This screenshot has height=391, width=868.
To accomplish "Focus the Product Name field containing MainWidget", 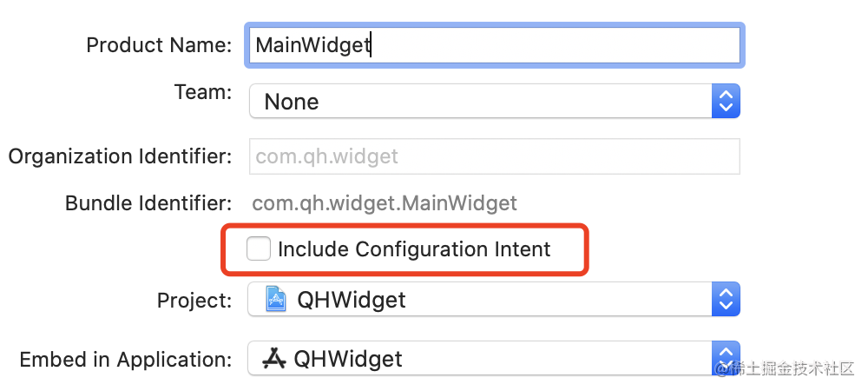I will coord(495,45).
